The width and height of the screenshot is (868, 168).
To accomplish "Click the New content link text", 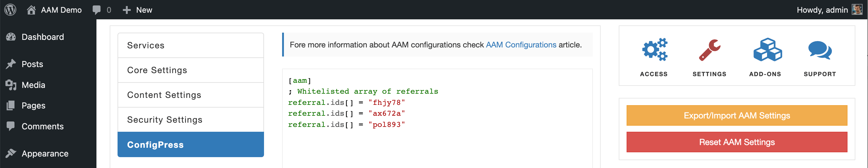I will coord(144,10).
